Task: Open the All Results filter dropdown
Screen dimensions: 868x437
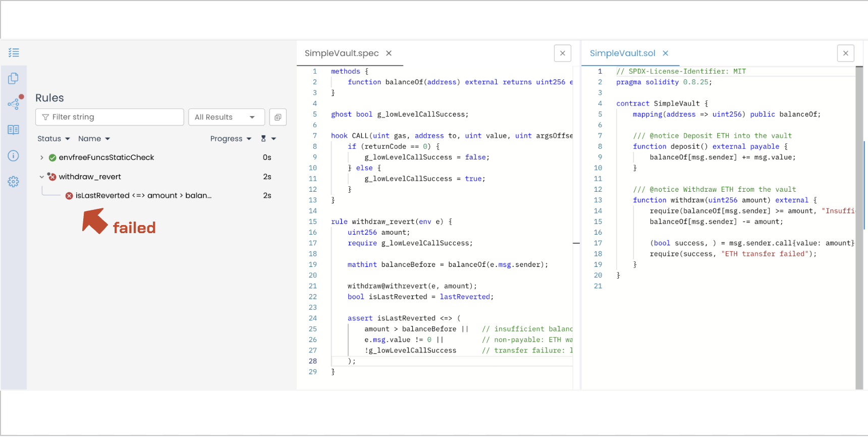Action: tap(226, 117)
